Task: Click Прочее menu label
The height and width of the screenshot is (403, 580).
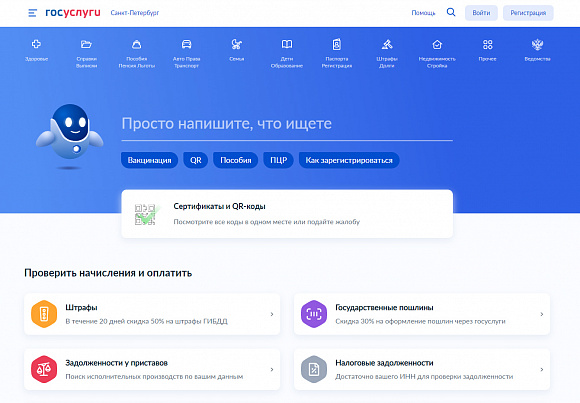Action: click(x=488, y=59)
